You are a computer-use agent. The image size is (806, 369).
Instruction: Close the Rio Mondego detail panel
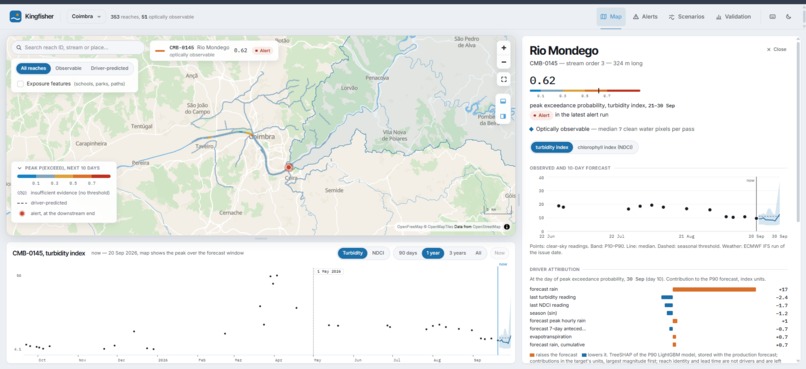click(x=776, y=49)
